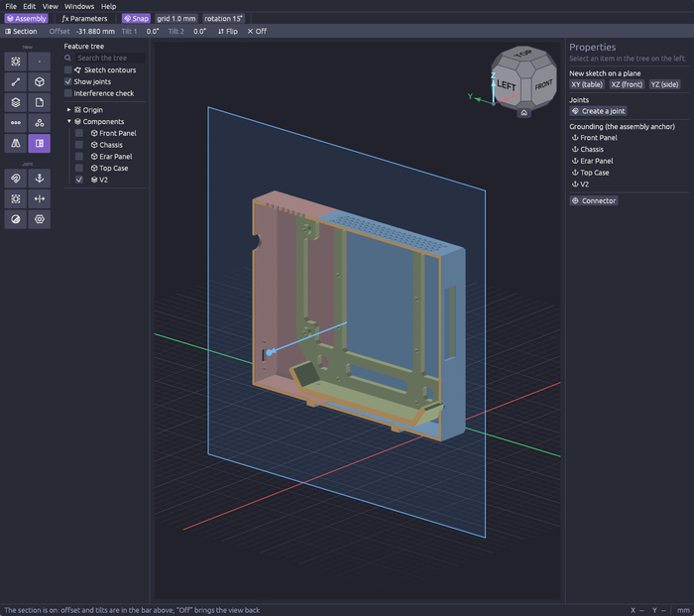
Task: Choose the linear pattern three-dots tool
Action: pyautogui.click(x=16, y=123)
